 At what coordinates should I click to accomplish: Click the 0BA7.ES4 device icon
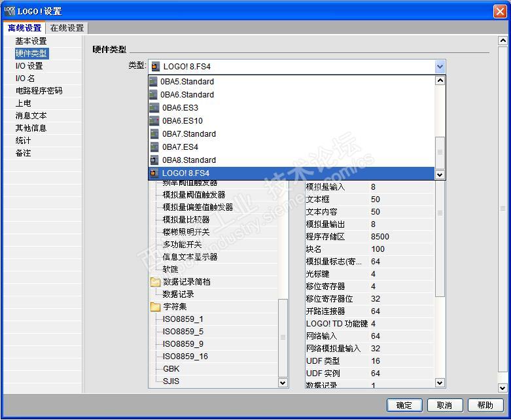(154, 147)
